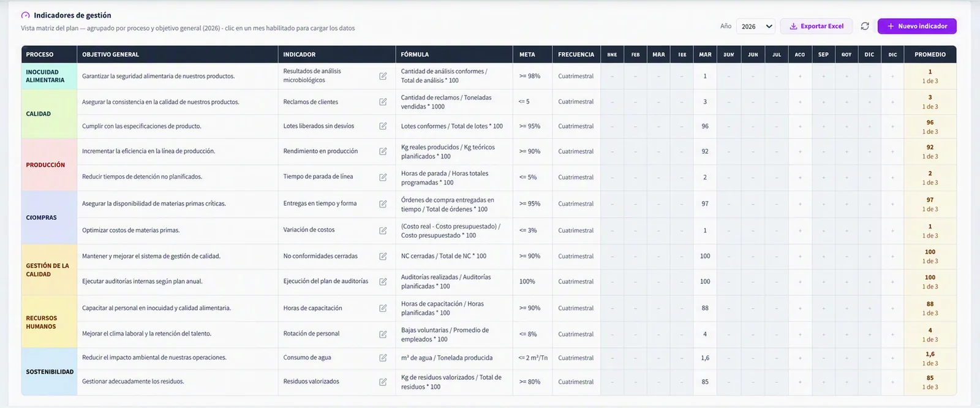Viewport: 980px width, 408px height.
Task: Click objective 'Ejecutar auditorías internas según plan anual.'
Action: (142, 282)
